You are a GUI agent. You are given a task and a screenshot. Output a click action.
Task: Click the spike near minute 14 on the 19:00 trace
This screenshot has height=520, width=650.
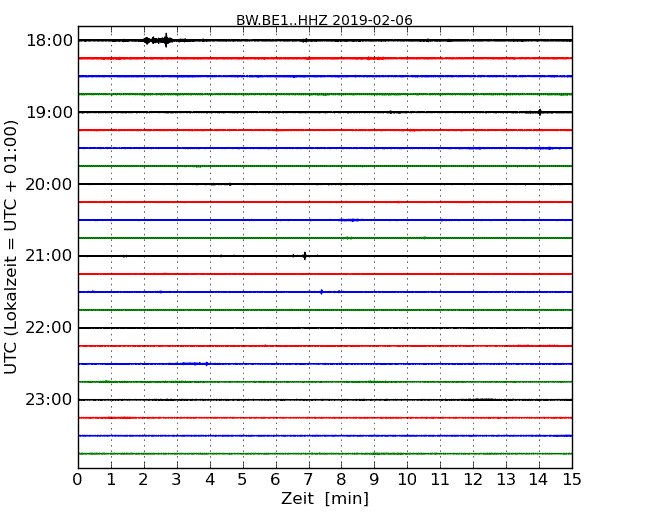[x=539, y=112]
